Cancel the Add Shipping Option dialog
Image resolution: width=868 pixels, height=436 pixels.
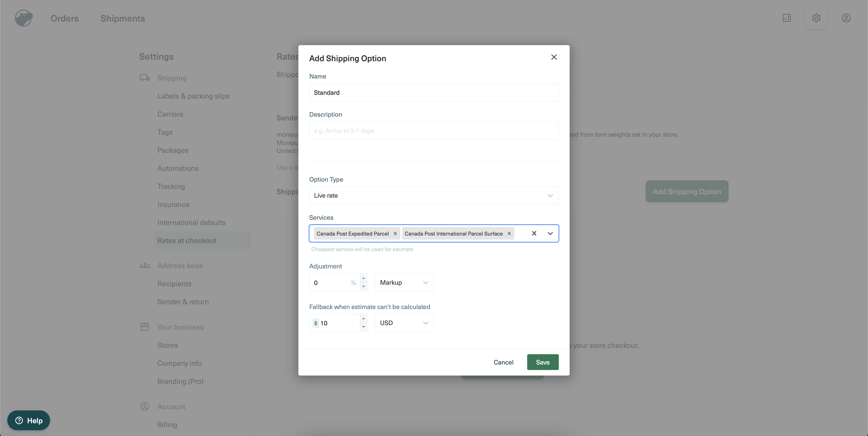(x=503, y=362)
